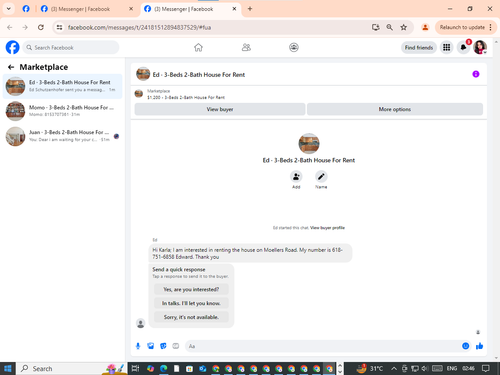Click the voice clip microphone icon
This screenshot has width=500, height=375.
138,346
